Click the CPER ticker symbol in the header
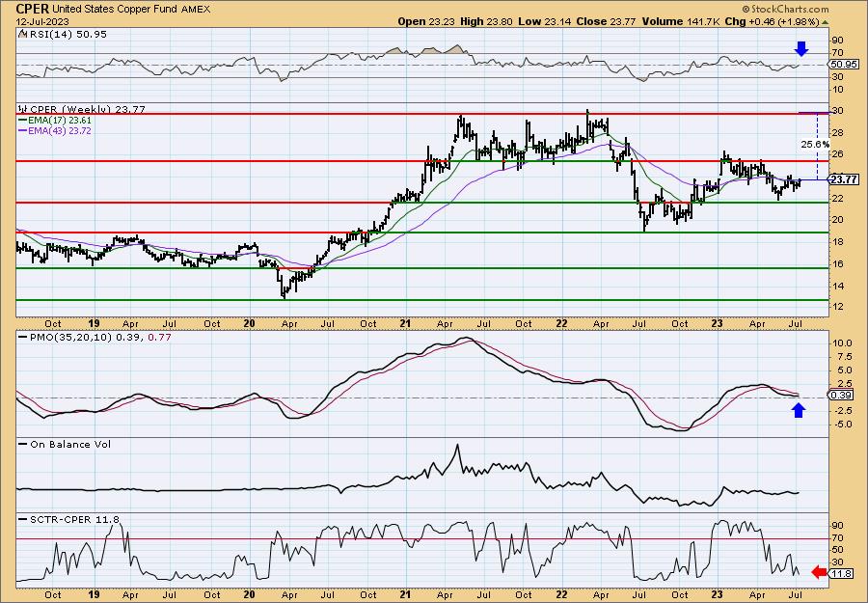This screenshot has width=868, height=603. click(x=32, y=9)
